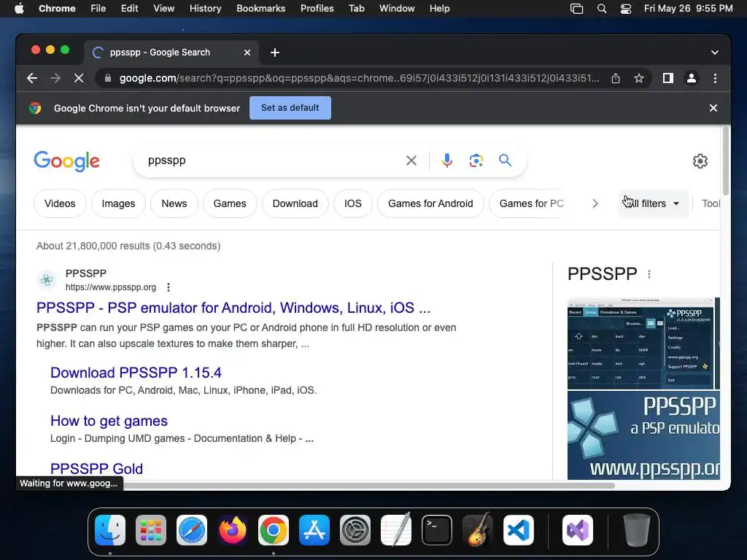Launch Safari from the dock
The height and width of the screenshot is (560, 747).
tap(192, 530)
